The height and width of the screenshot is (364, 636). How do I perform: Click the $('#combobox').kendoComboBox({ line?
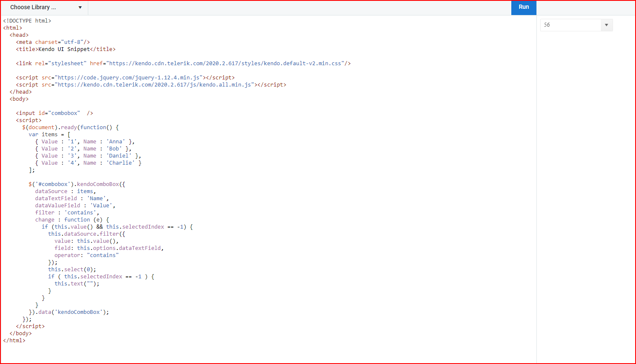[x=77, y=184]
